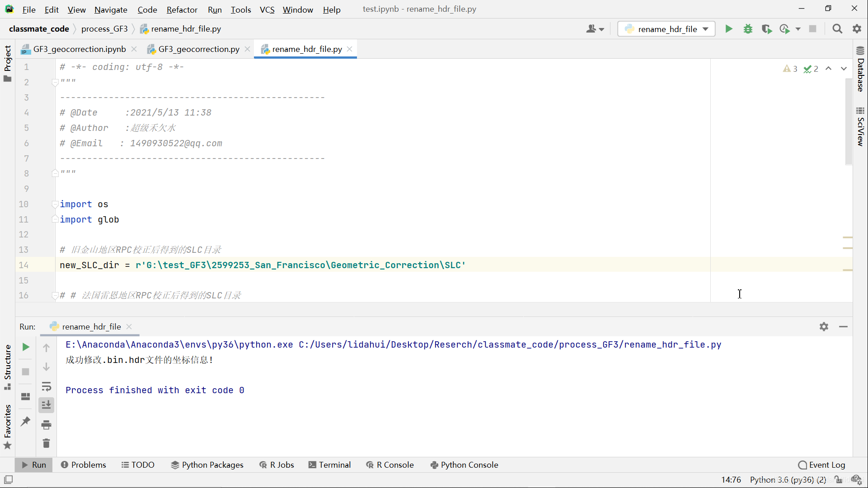Click Python 3.6 (py36) interpreter status
868x488 pixels.
[x=788, y=479]
